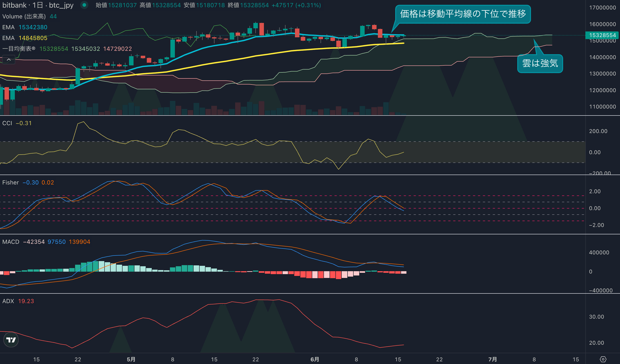
Task: Click the ADX indicator label
Action: pos(8,301)
